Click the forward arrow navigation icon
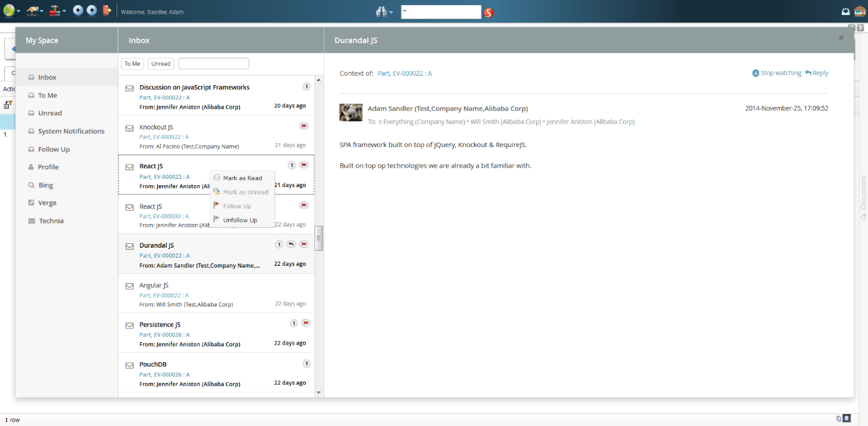This screenshot has width=868, height=426. (91, 10)
